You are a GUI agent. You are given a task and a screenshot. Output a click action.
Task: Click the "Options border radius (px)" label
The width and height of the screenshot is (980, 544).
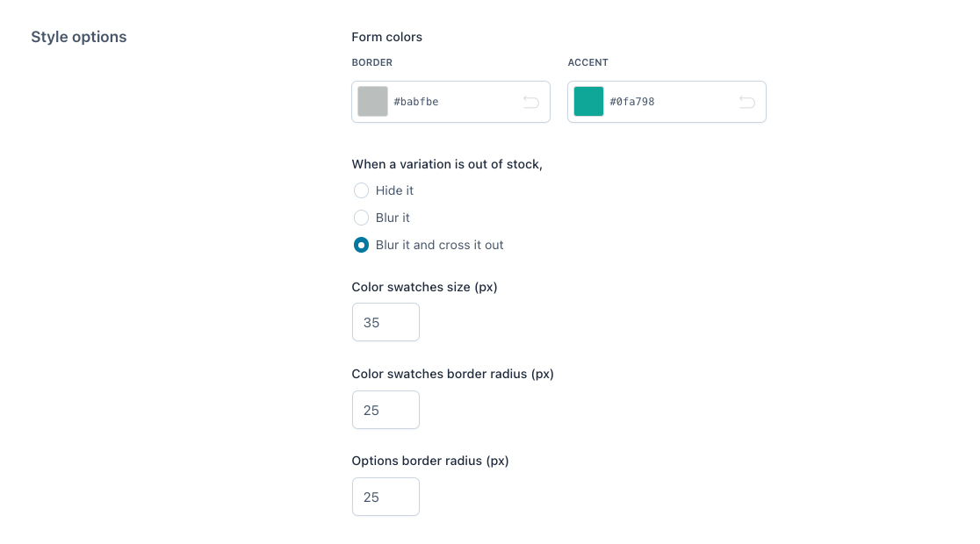point(429,461)
